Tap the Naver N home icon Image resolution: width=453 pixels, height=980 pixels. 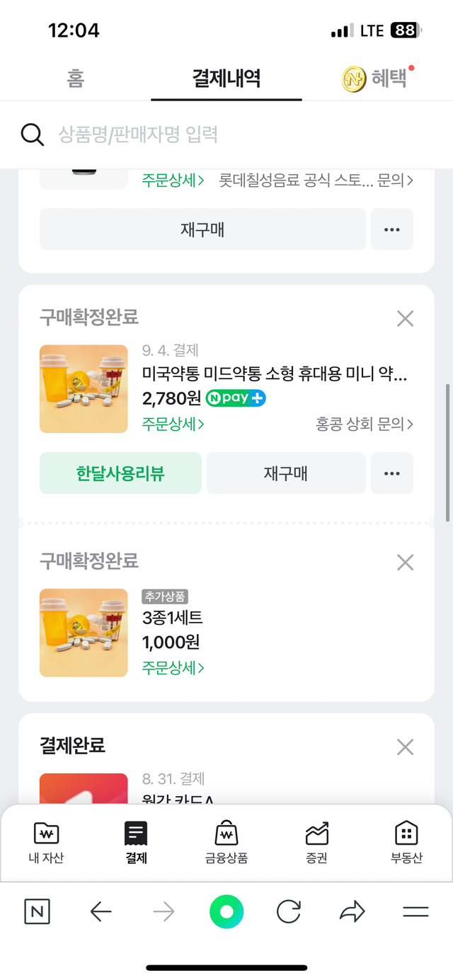[37, 912]
